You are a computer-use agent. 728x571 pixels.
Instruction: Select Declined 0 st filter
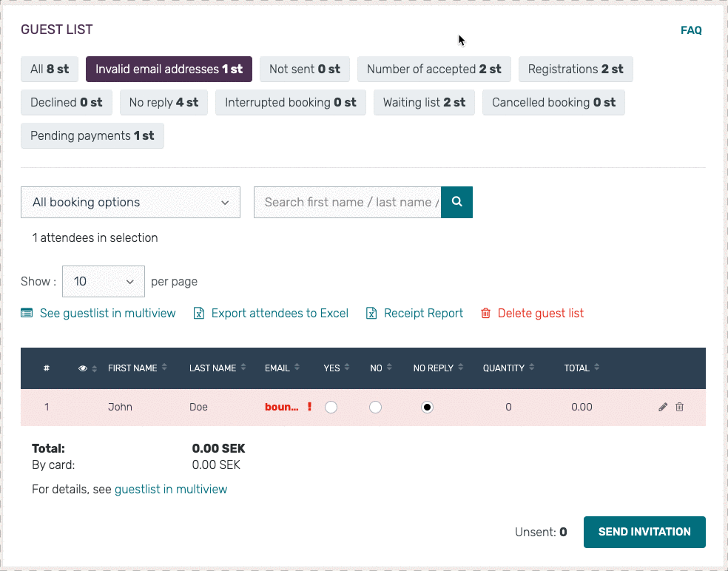coord(67,103)
